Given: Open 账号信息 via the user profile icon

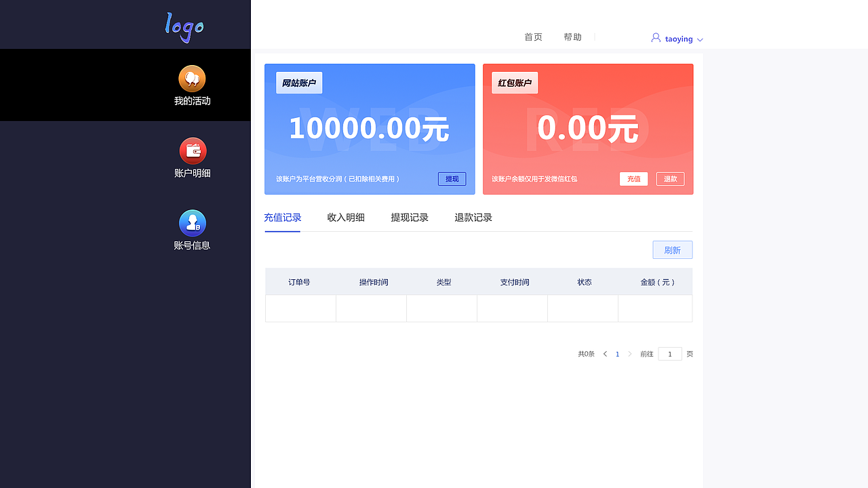Looking at the screenshot, I should pos(192,224).
